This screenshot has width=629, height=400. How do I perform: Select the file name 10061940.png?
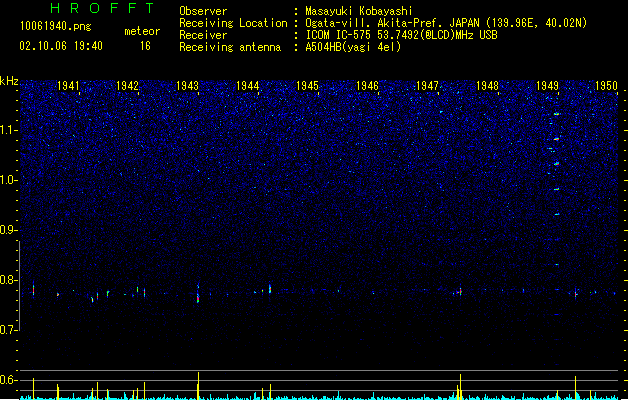tap(56, 26)
